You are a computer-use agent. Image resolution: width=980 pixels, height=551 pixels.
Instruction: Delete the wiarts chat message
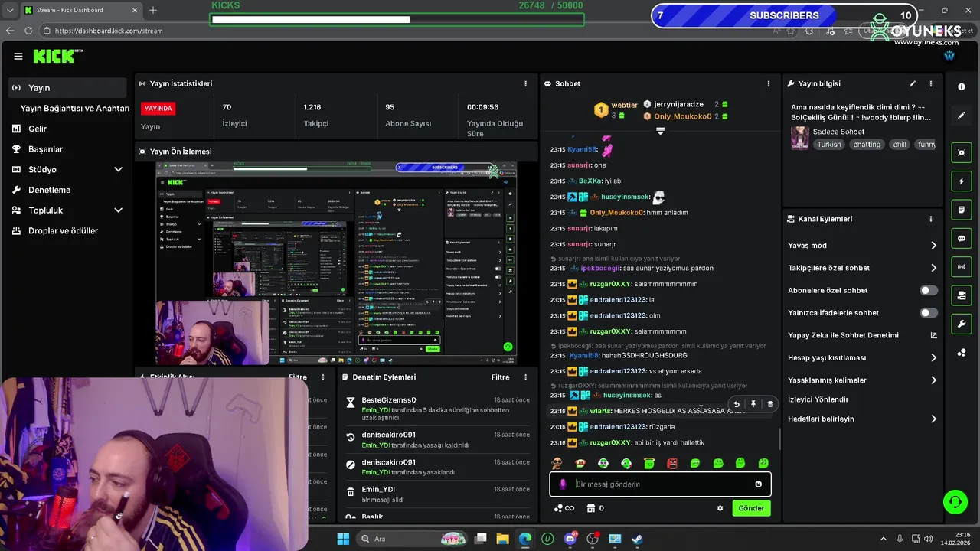tap(770, 404)
